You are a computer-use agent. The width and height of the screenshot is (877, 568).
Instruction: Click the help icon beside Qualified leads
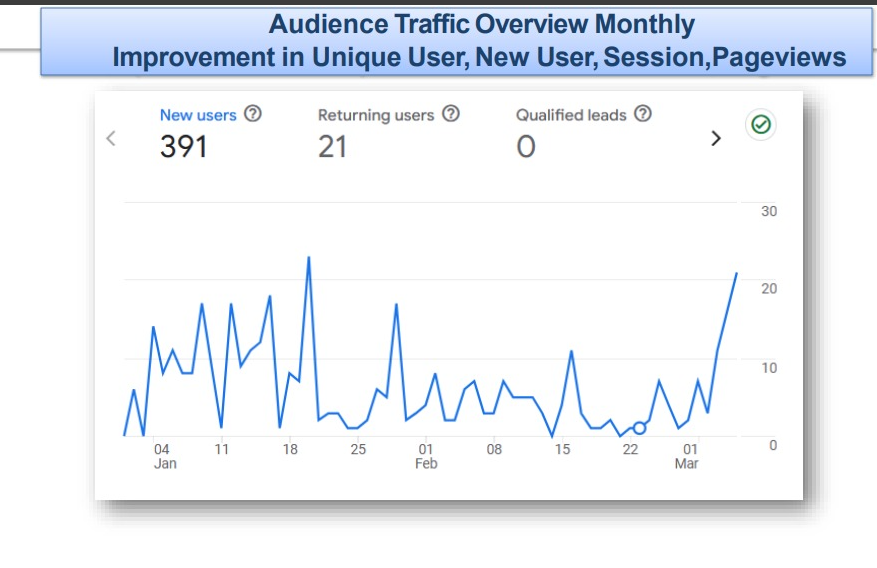[643, 114]
